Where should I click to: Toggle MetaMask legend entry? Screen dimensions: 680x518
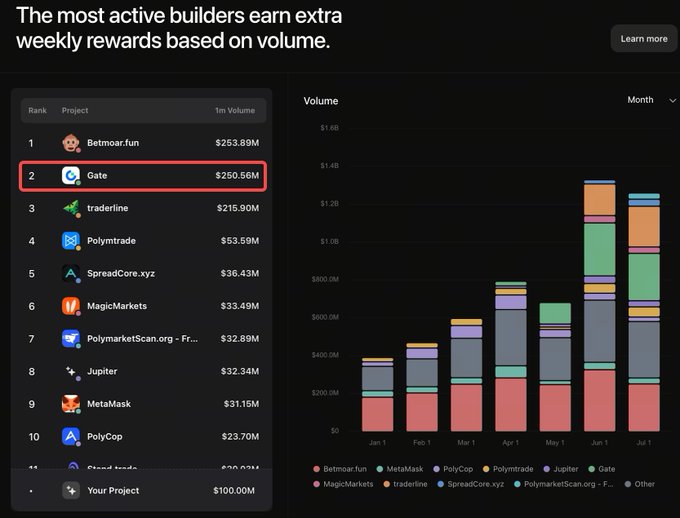pos(400,469)
